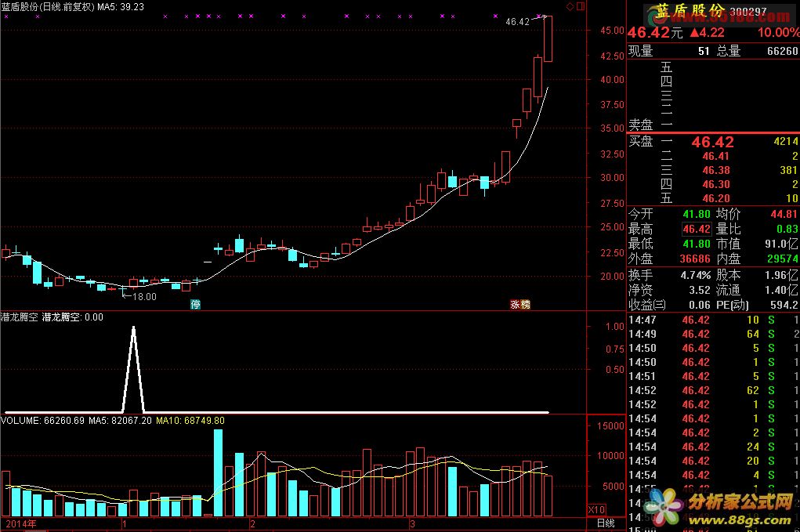Viewport: 800px width, 532px height.
Task: Click the 净资 value 3.52
Action: [700, 290]
